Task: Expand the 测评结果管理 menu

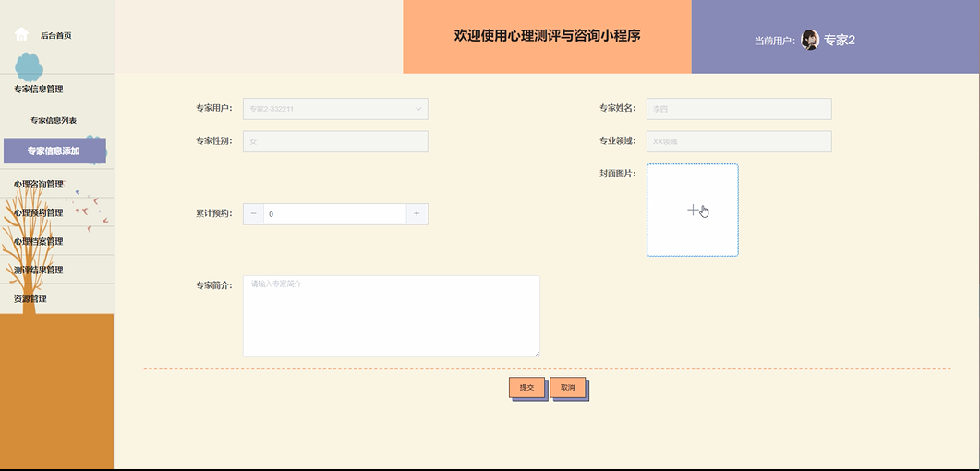Action: [x=39, y=271]
